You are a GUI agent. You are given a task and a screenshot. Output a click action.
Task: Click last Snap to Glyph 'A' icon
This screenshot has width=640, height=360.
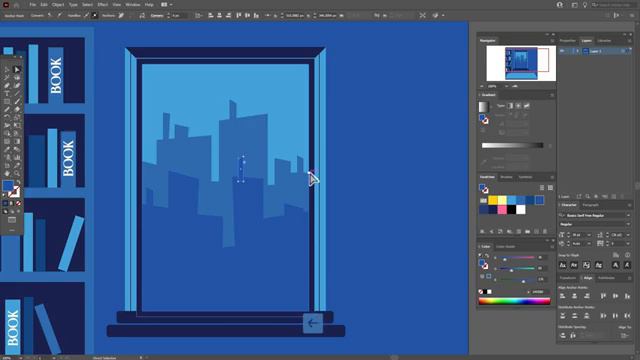click(x=627, y=265)
